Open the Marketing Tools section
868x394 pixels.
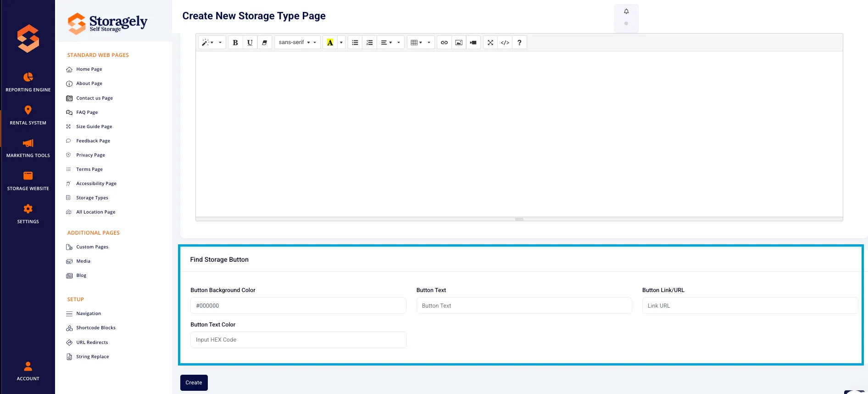28,148
